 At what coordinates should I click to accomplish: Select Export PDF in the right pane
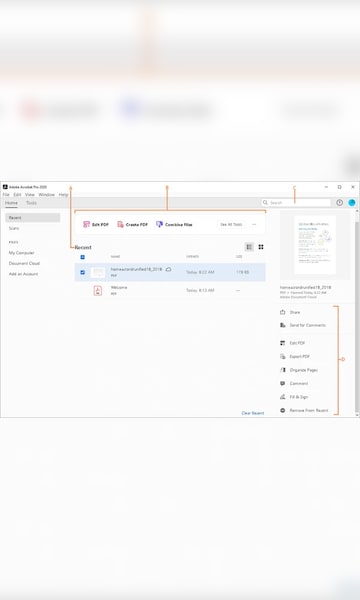(x=295, y=357)
